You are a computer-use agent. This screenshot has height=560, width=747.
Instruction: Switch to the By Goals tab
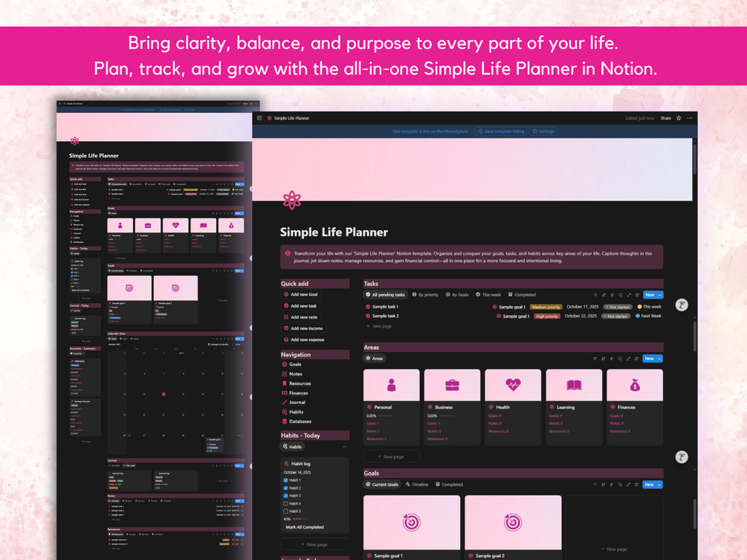(x=457, y=295)
